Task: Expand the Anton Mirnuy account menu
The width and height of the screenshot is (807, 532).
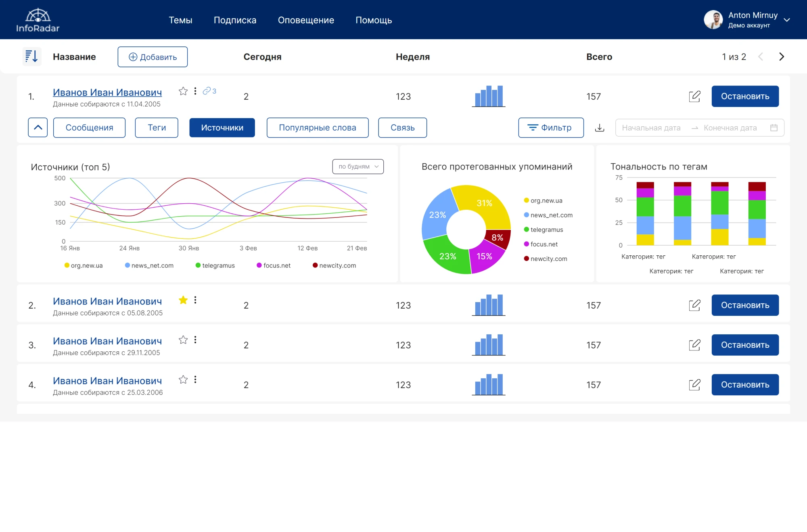Action: click(x=787, y=20)
